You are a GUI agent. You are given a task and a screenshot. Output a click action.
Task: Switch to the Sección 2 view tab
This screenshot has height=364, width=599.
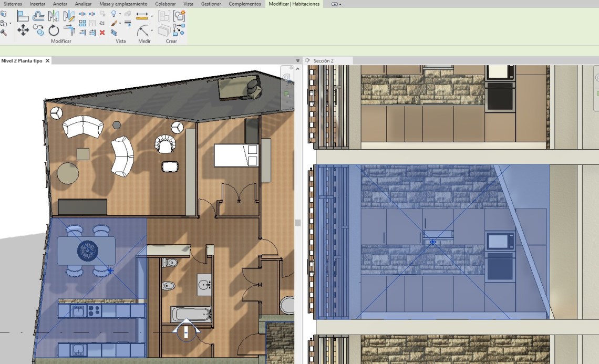323,61
